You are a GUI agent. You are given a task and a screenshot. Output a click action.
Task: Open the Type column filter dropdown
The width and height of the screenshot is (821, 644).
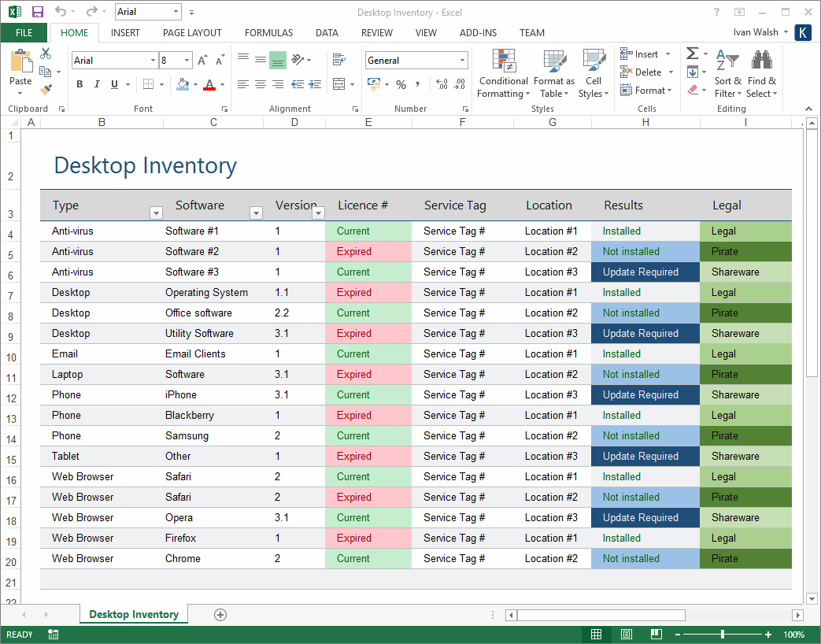pyautogui.click(x=156, y=213)
